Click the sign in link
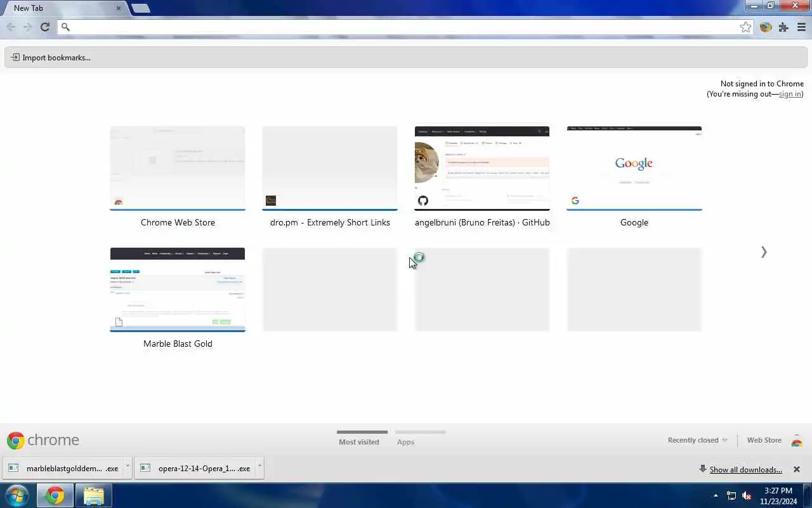The height and width of the screenshot is (508, 812). pyautogui.click(x=790, y=94)
